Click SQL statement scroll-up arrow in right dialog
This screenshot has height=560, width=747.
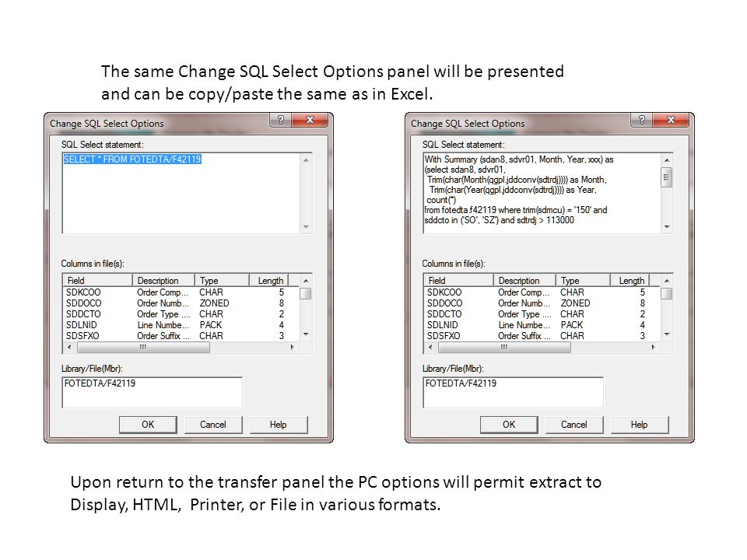[667, 160]
